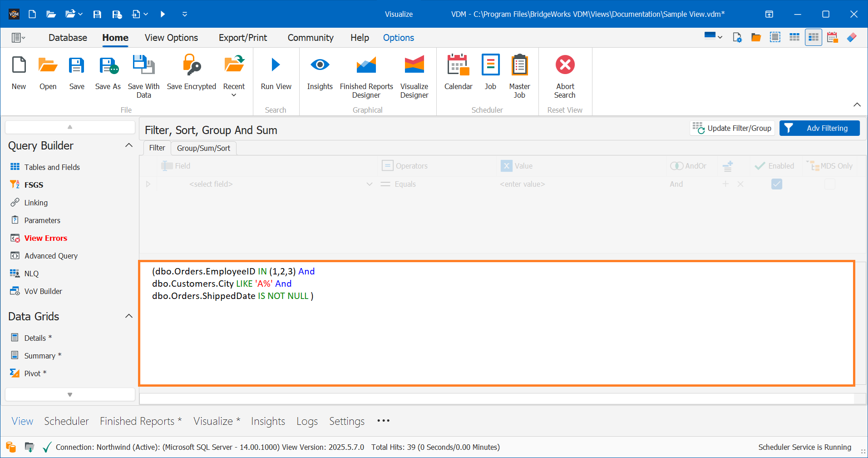Open NLQ in Query Builder

tap(31, 273)
